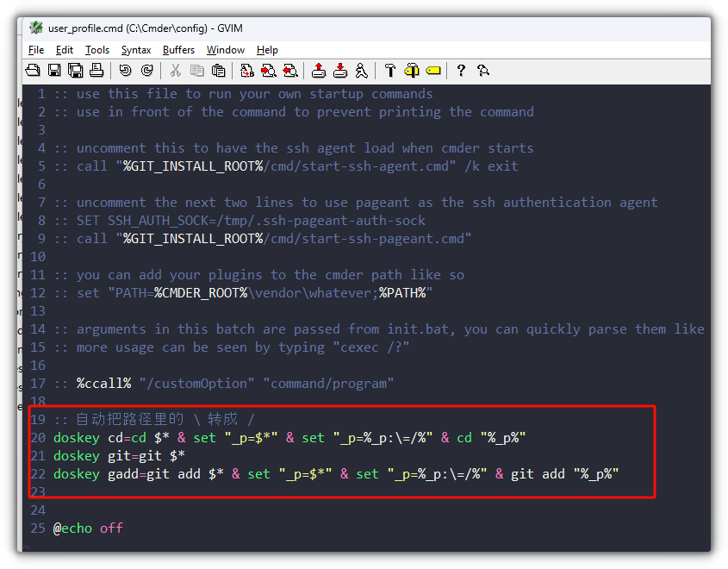Open the Buffers menu
Screen dimensions: 728x569
click(178, 49)
